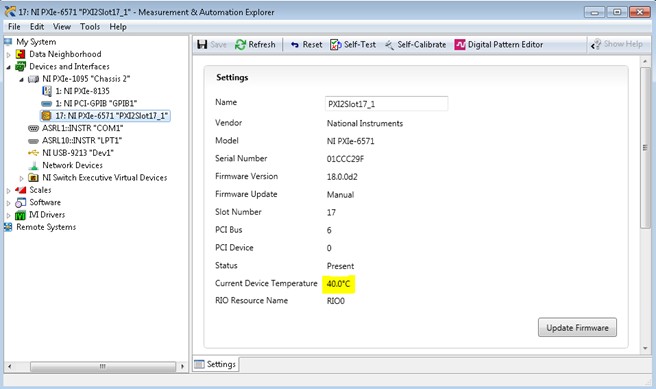Select the 17: NI PXIe-6571 "PXI2Slot17_1" row
Image resolution: width=656 pixels, height=389 pixels.
pos(105,115)
